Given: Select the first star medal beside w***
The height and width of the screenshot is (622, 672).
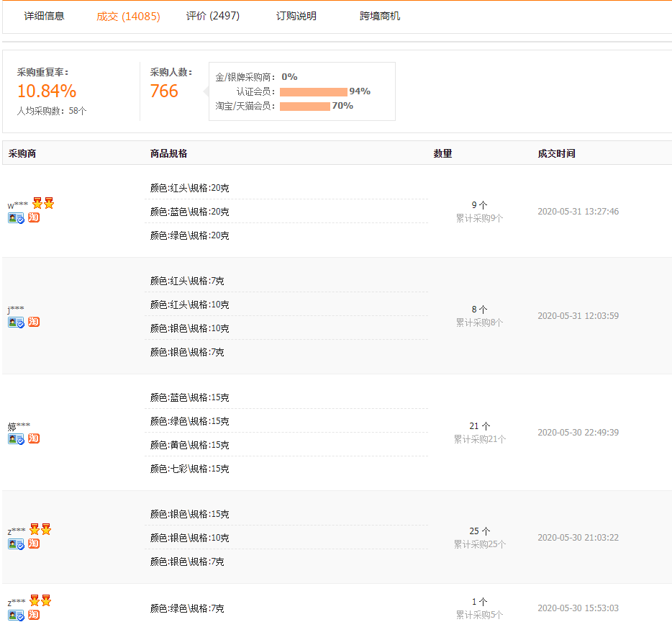Looking at the screenshot, I should point(36,202).
